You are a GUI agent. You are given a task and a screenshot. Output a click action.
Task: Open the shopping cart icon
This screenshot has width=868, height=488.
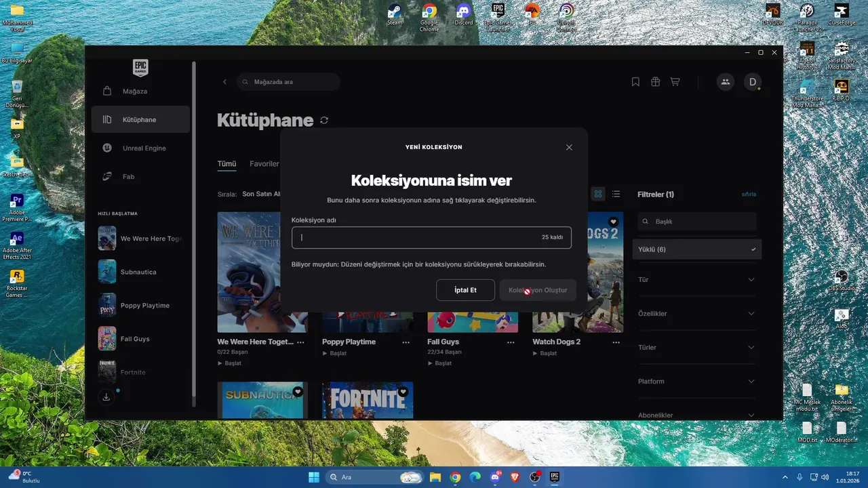[675, 82]
